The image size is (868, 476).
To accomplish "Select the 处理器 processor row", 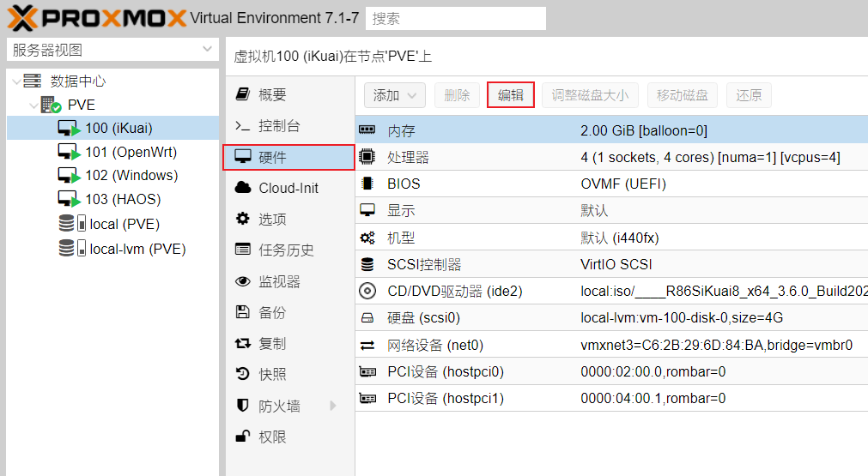I will pos(611,157).
